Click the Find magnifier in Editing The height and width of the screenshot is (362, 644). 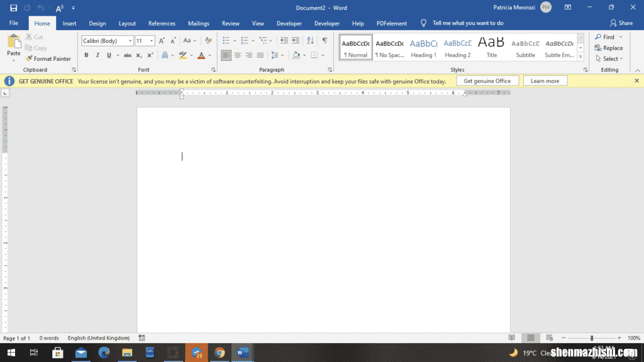click(x=605, y=37)
